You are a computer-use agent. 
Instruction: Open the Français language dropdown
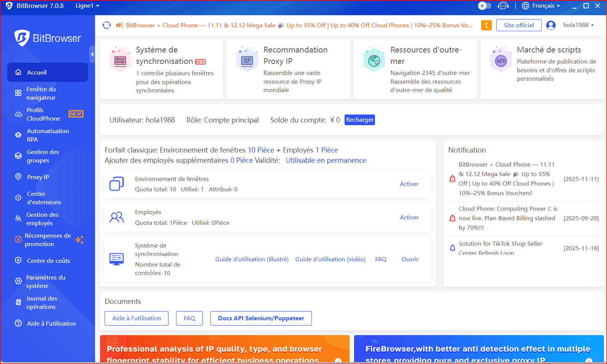541,6
